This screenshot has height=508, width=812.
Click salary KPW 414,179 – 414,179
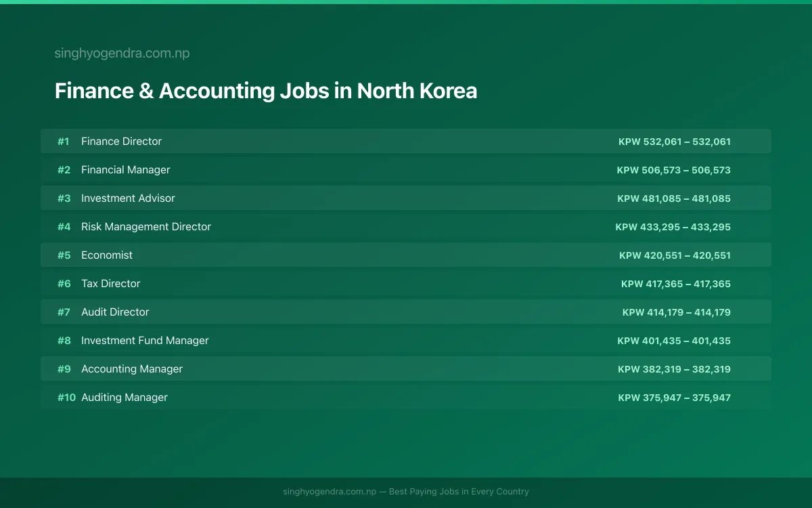[x=677, y=312]
